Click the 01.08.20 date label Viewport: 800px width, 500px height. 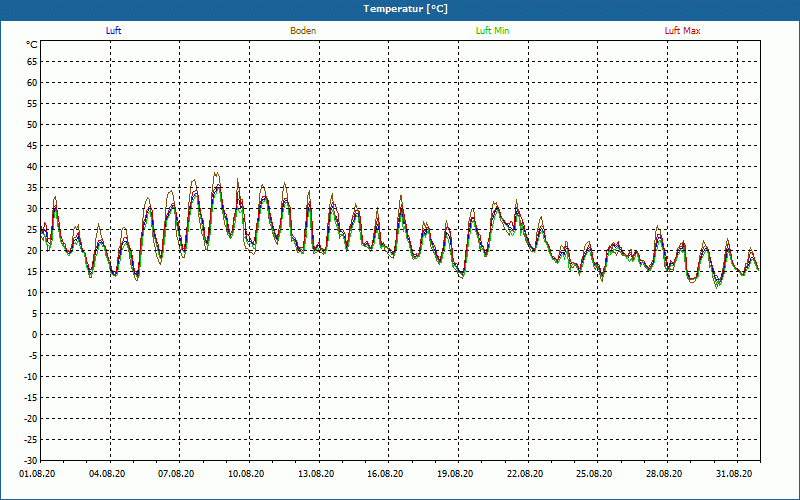[x=37, y=474]
